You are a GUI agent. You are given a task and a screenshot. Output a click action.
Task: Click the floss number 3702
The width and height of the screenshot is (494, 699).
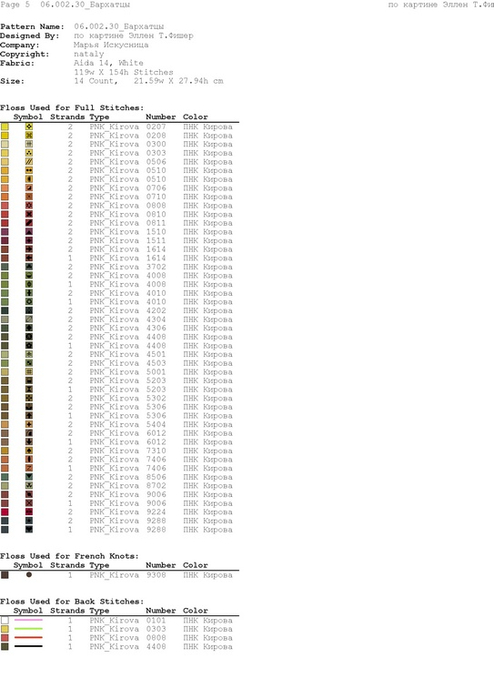tap(156, 267)
